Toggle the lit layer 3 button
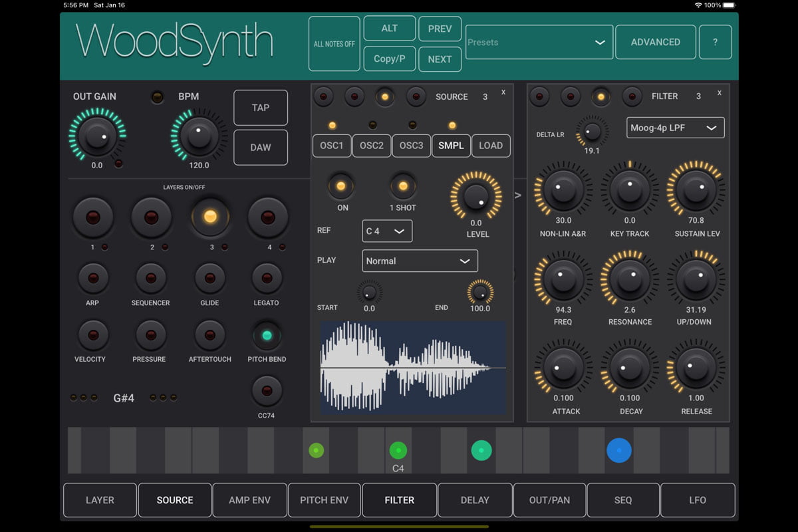This screenshot has width=798, height=532. (x=210, y=217)
